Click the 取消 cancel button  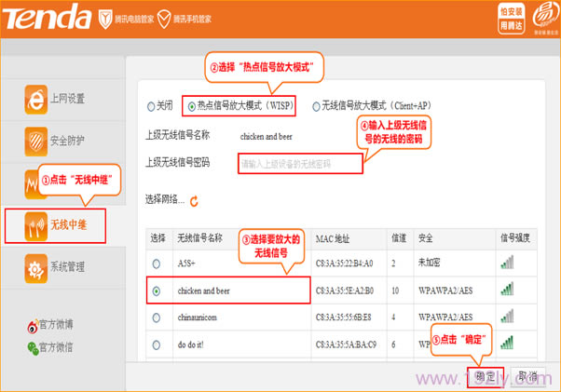click(527, 376)
